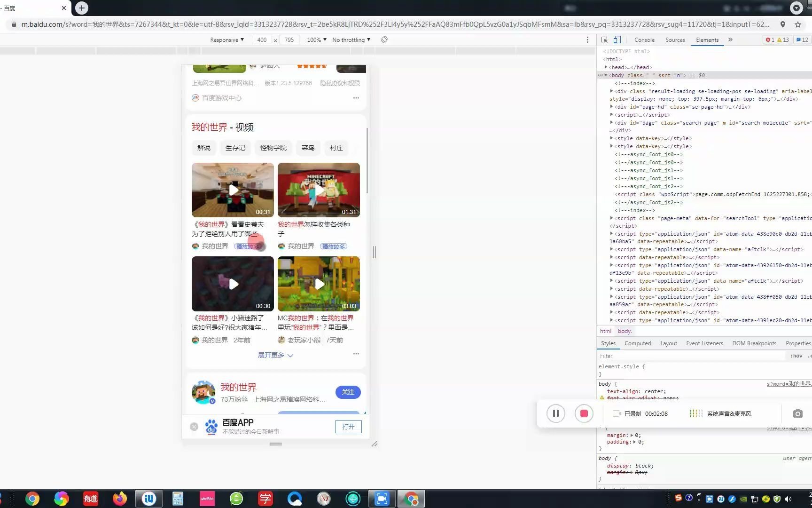Take a screenshot with recorder camera icon
812x508 pixels.
[x=797, y=413]
